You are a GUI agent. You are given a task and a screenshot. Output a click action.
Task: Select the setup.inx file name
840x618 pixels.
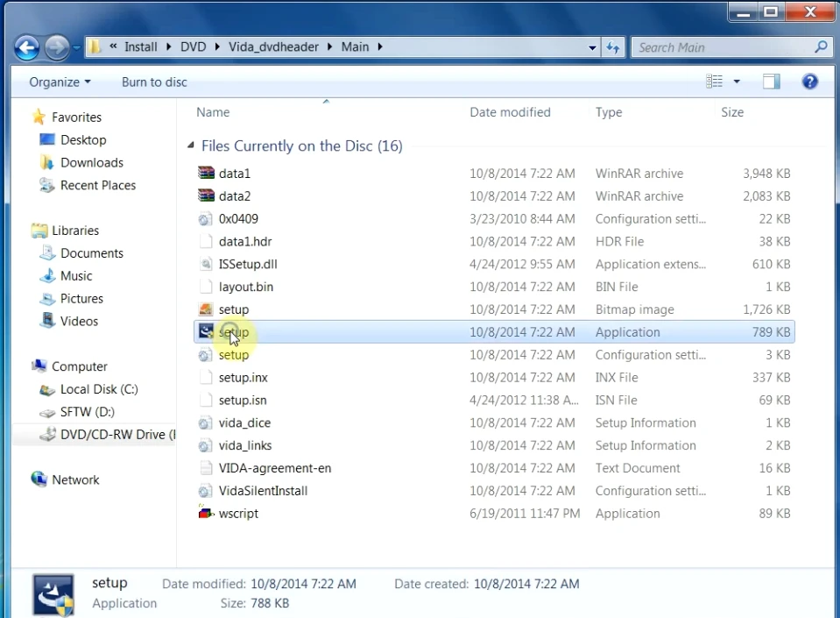[244, 377]
